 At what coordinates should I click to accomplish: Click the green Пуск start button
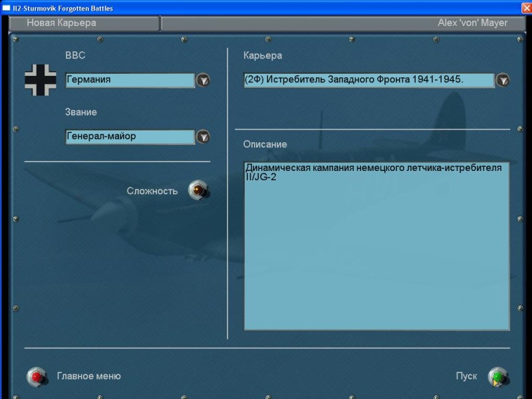(497, 376)
